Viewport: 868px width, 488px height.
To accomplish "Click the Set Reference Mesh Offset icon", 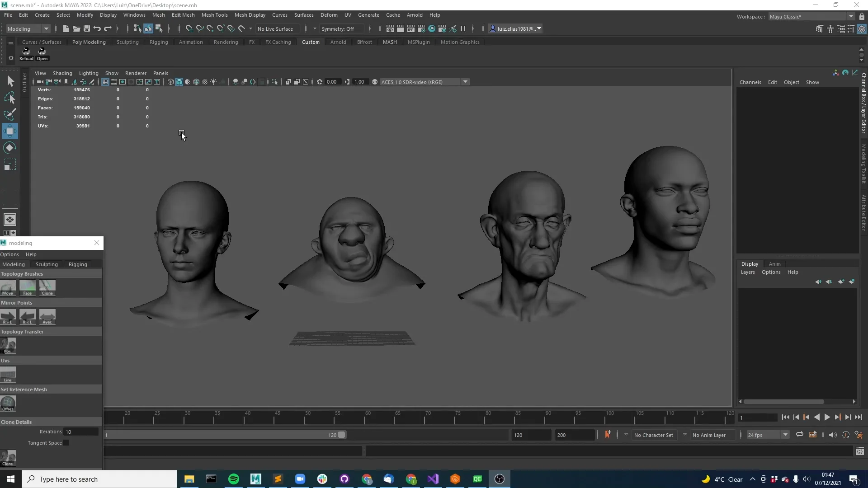I will click(8, 403).
